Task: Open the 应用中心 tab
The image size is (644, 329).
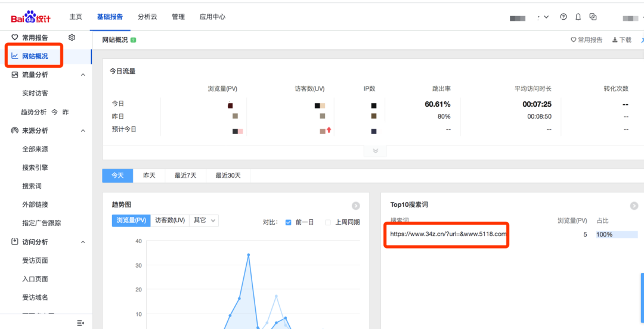Action: tap(212, 17)
